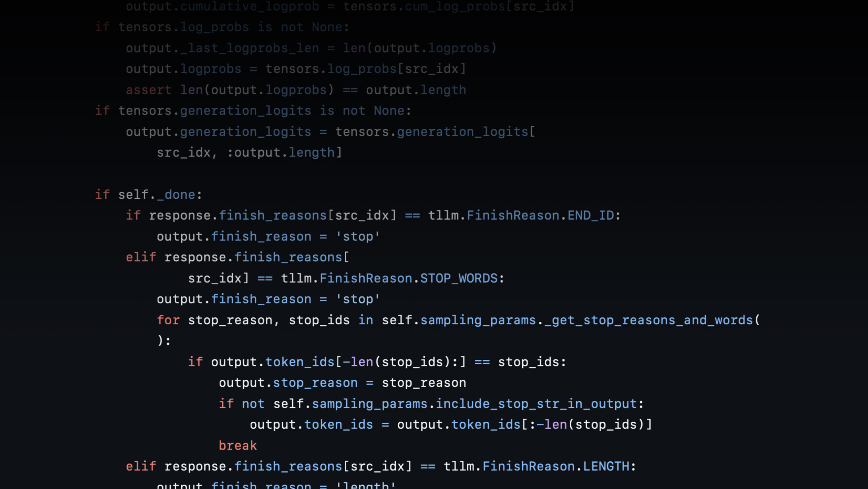Viewport: 868px width, 489px height.
Task: Click 'in' keyword in the for loop
Action: (366, 320)
